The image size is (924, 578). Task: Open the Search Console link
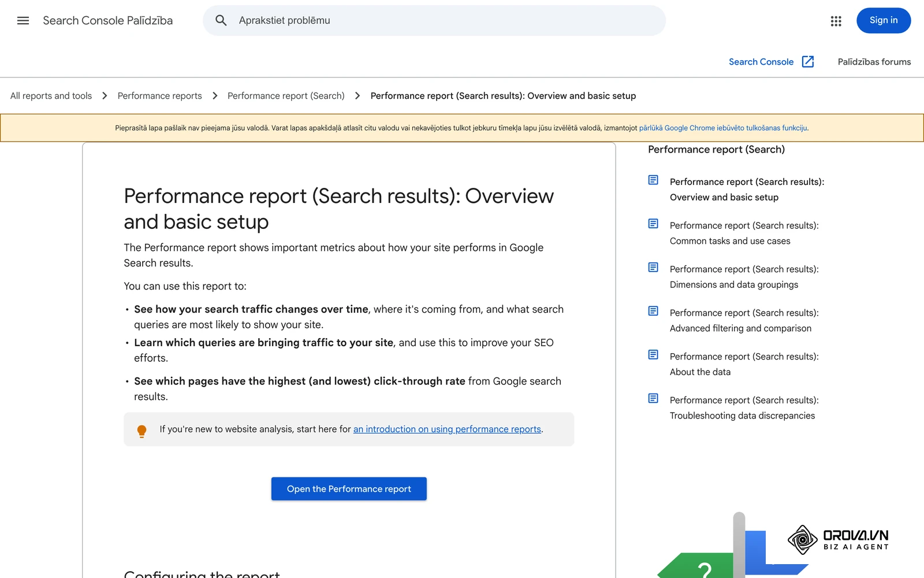coord(761,62)
